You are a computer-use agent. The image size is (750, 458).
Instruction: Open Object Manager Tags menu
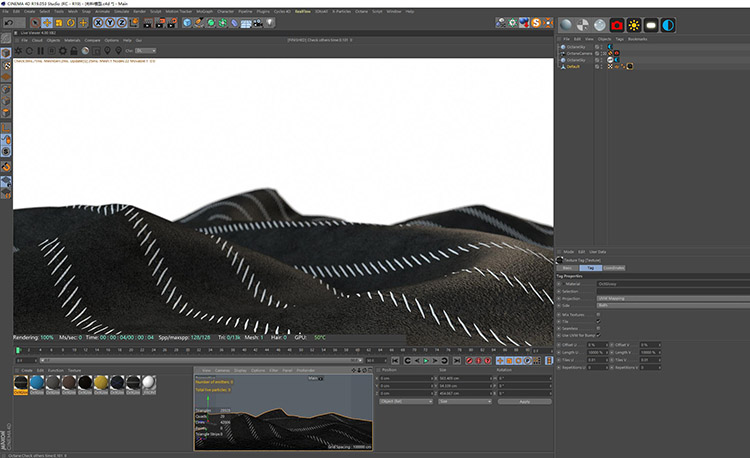619,39
